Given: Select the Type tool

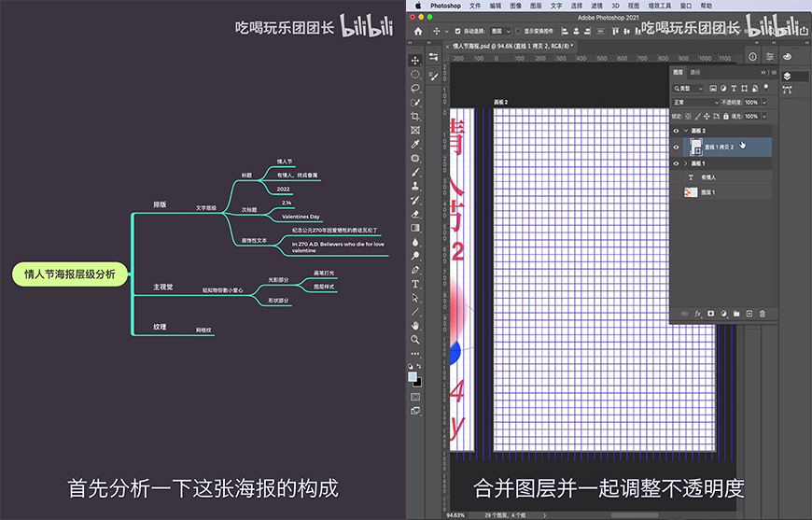Looking at the screenshot, I should pyautogui.click(x=414, y=284).
